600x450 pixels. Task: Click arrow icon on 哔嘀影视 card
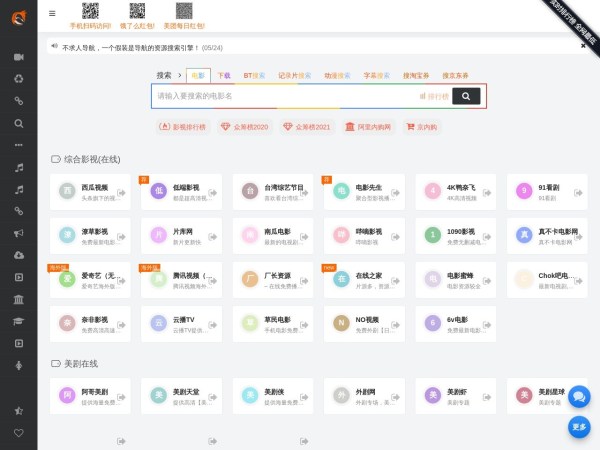click(x=395, y=237)
